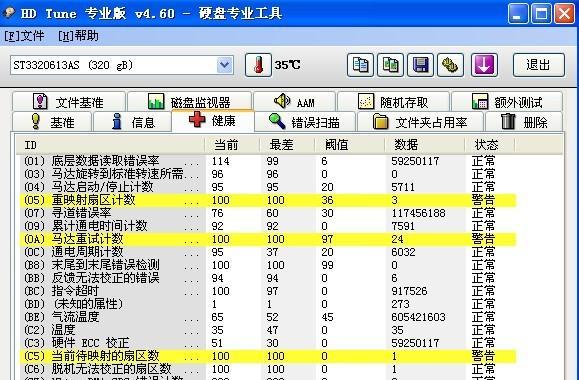The width and height of the screenshot is (579, 380).
Task: Select the 健康 health tab
Action: pyautogui.click(x=213, y=120)
